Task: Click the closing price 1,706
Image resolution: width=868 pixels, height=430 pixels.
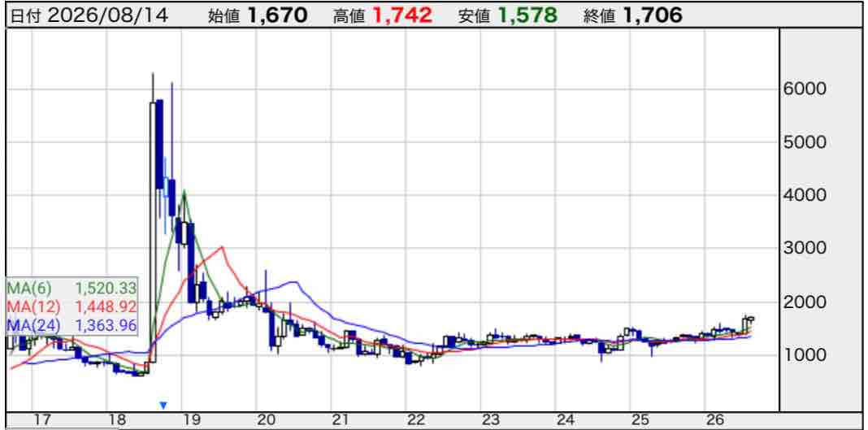Action: tap(652, 16)
